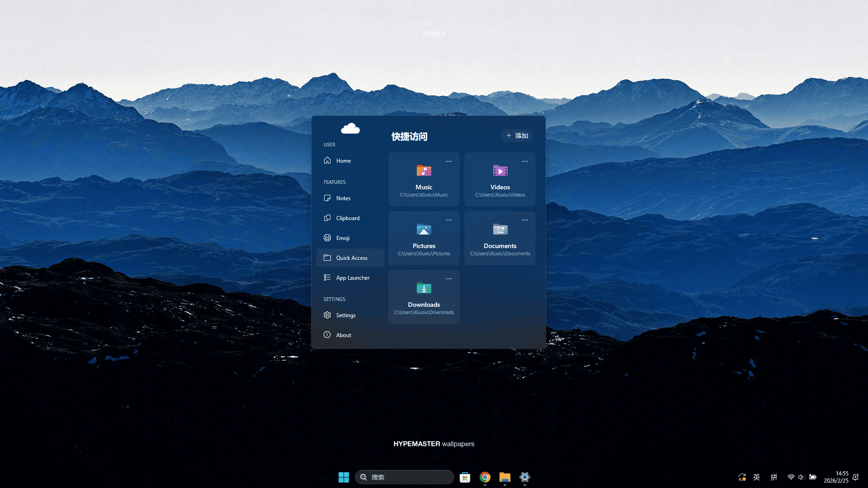Select App Launcher in the sidebar
The image size is (868, 488).
pyautogui.click(x=352, y=278)
